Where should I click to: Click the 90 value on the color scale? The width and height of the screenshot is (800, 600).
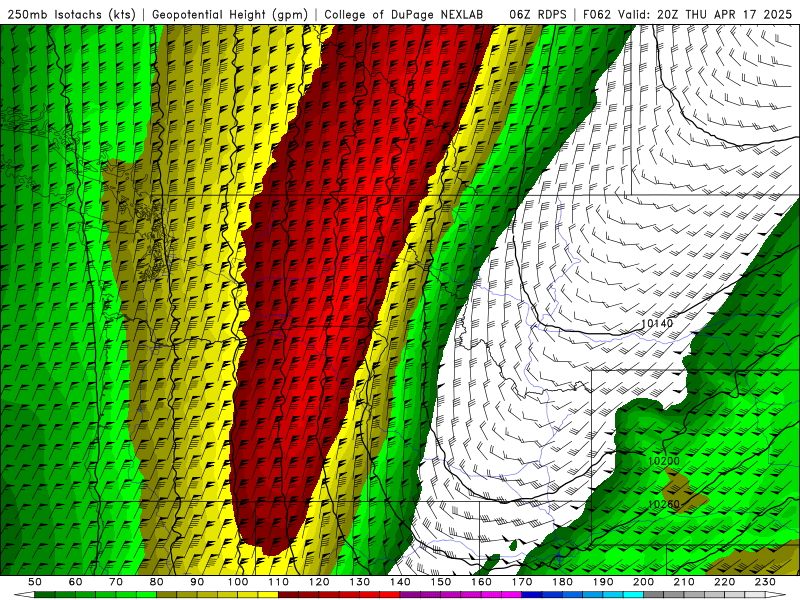(197, 582)
